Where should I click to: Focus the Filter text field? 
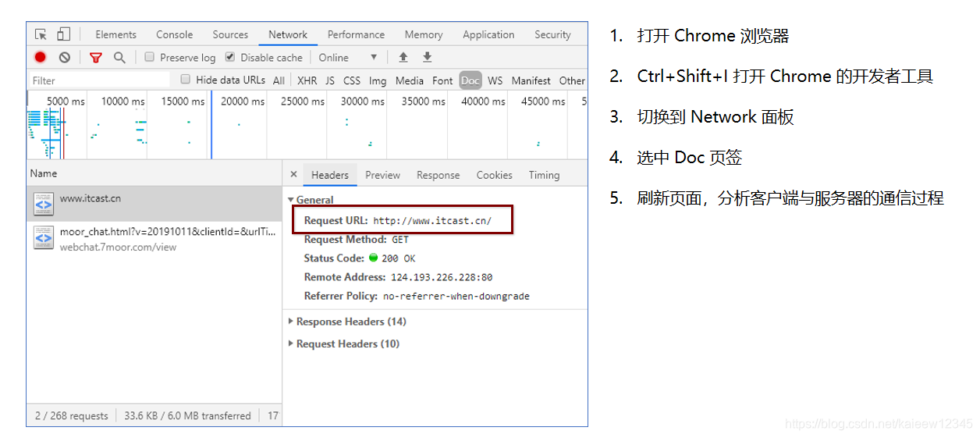[x=100, y=80]
